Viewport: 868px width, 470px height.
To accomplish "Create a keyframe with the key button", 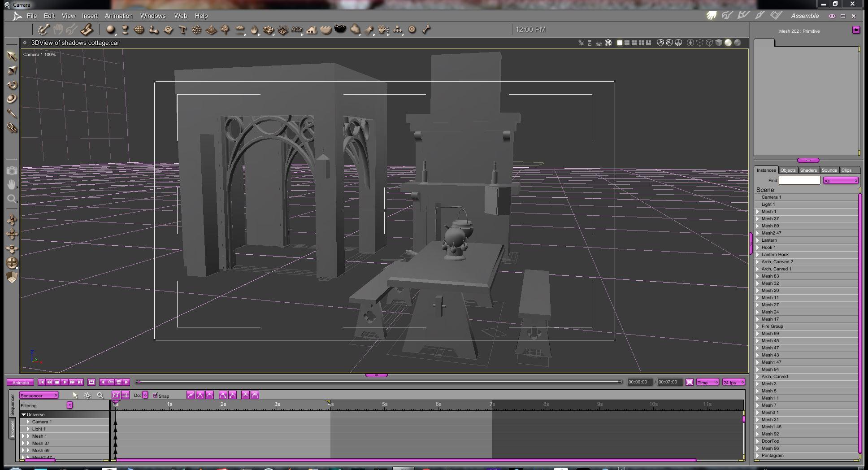I will (x=111, y=382).
